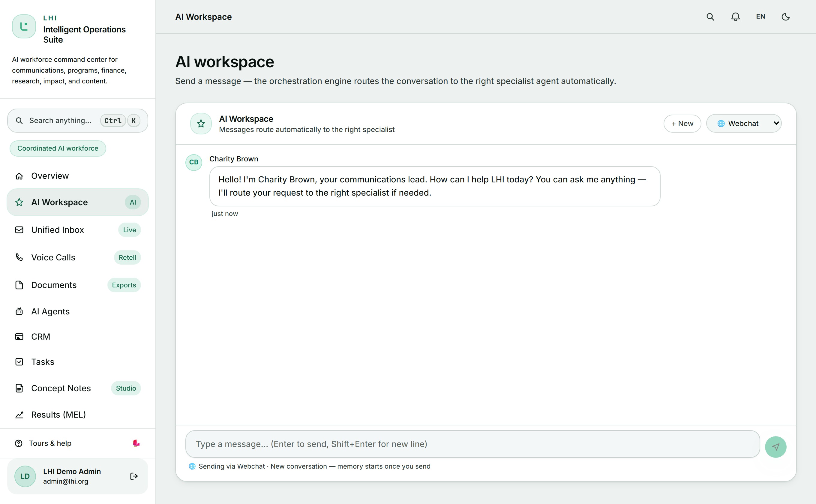This screenshot has width=816, height=504.
Task: Start a conversation with + New
Action: (682, 124)
